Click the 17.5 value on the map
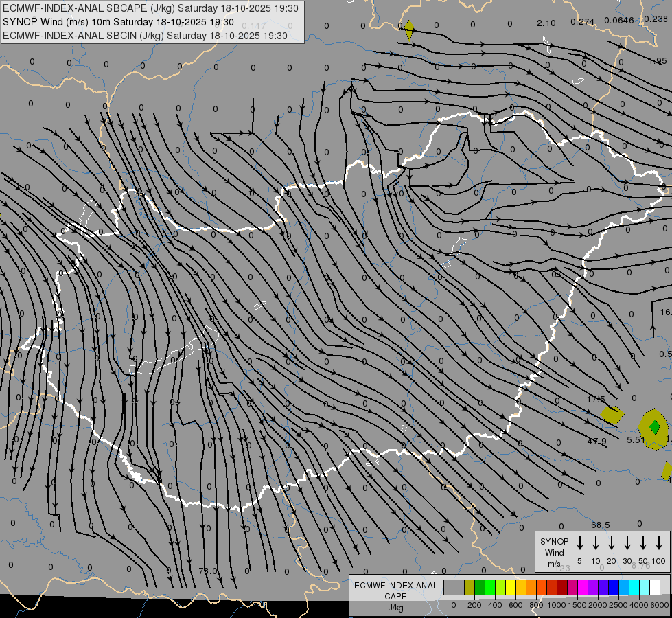The image size is (672, 618). [596, 399]
